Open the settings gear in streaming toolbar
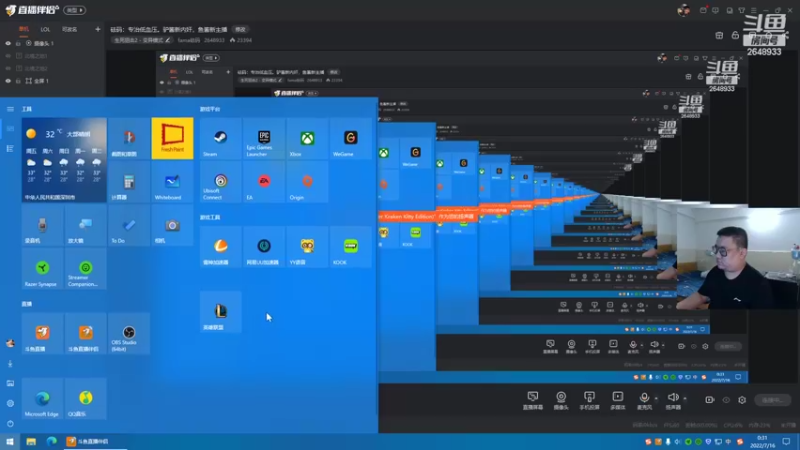The height and width of the screenshot is (450, 800). coord(742,400)
